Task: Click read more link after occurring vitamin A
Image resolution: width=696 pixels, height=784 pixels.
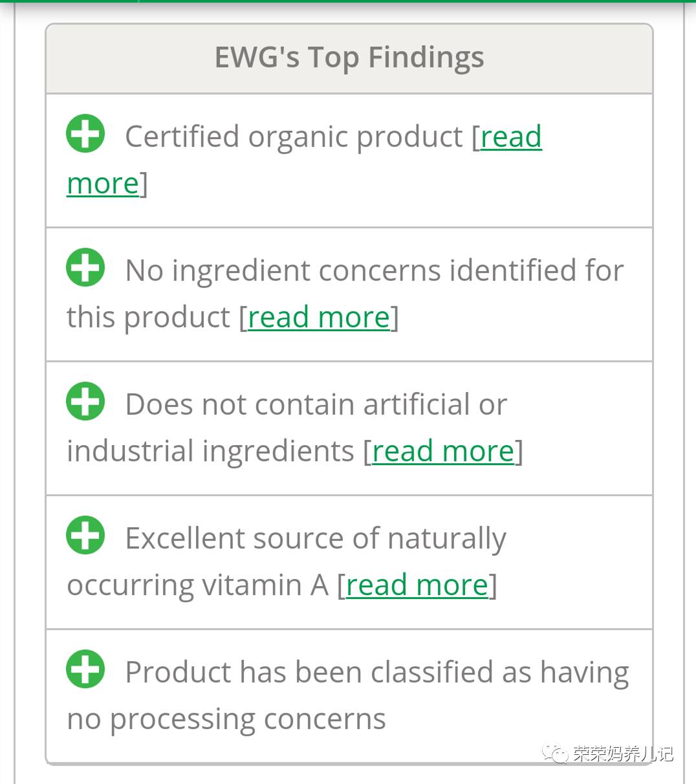Action: click(417, 585)
